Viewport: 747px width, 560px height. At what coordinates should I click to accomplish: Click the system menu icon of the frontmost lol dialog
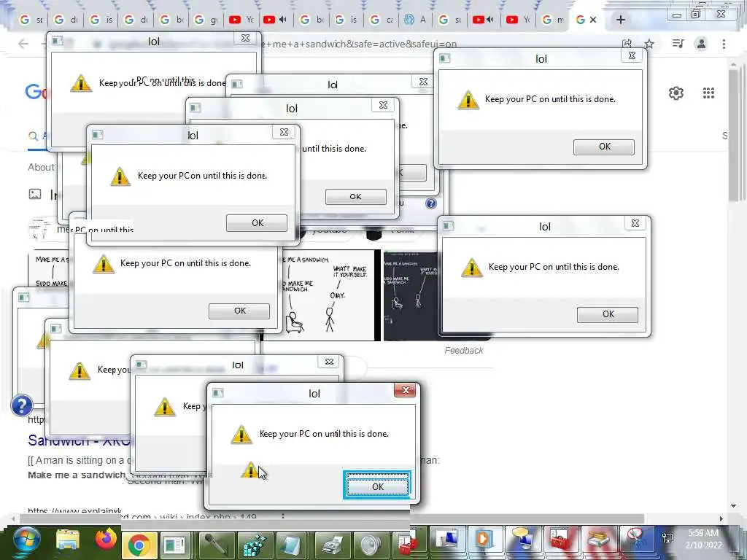[218, 393]
